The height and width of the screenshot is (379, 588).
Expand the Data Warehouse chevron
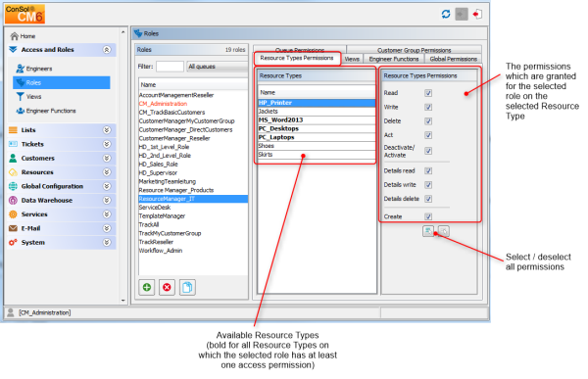pos(107,200)
